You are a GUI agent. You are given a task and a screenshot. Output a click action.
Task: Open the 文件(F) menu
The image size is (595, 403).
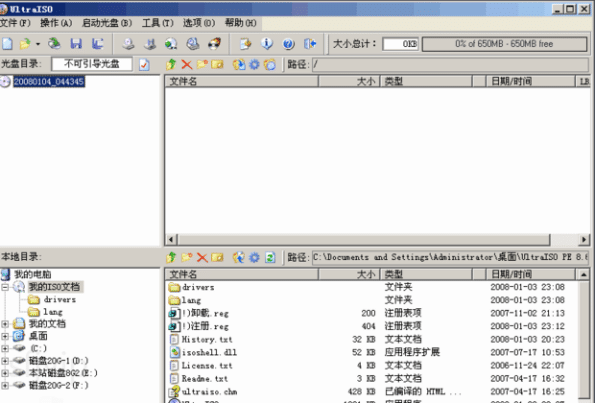tap(15, 23)
